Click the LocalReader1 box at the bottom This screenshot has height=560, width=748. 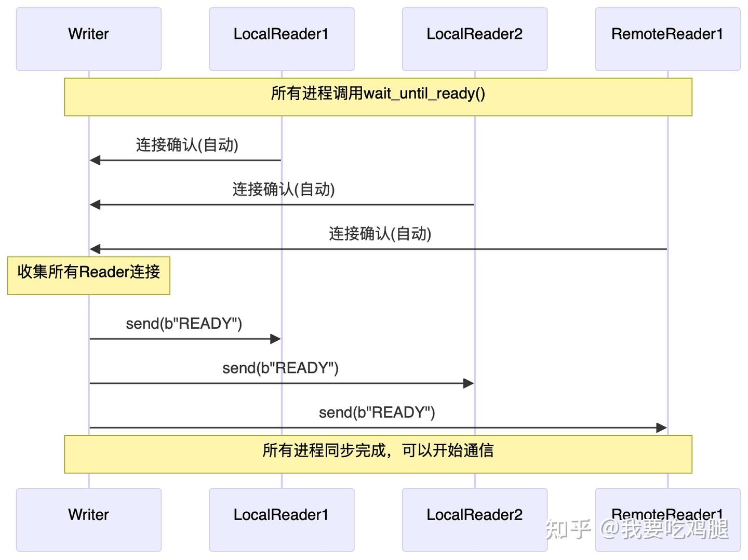[x=281, y=519]
